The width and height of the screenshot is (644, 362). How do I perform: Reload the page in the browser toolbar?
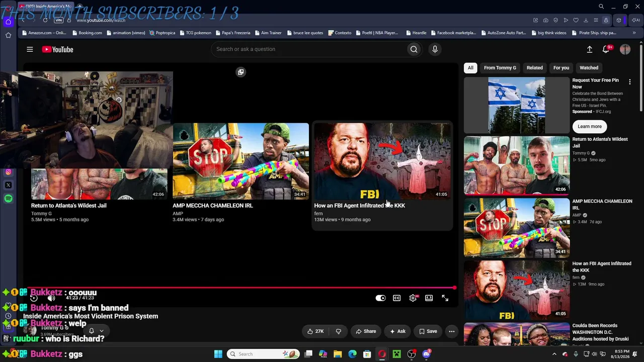click(x=45, y=20)
